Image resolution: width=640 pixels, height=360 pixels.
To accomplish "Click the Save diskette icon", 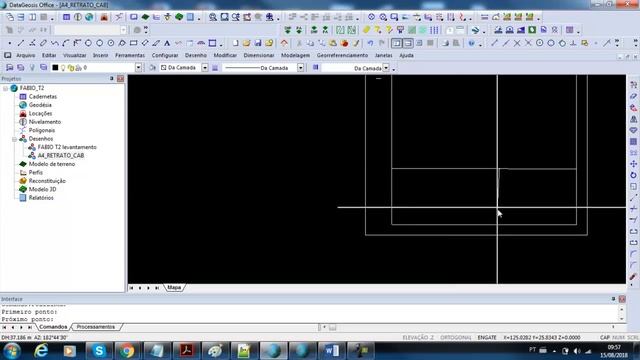I will click(x=258, y=43).
